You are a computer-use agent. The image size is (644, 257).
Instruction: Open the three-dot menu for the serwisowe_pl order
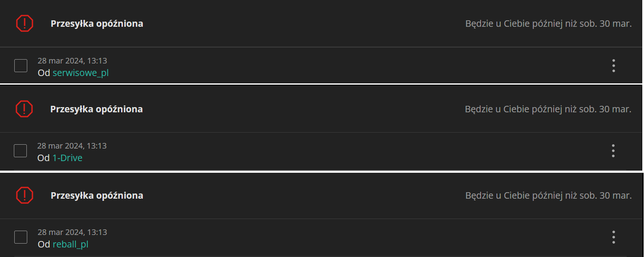point(613,66)
